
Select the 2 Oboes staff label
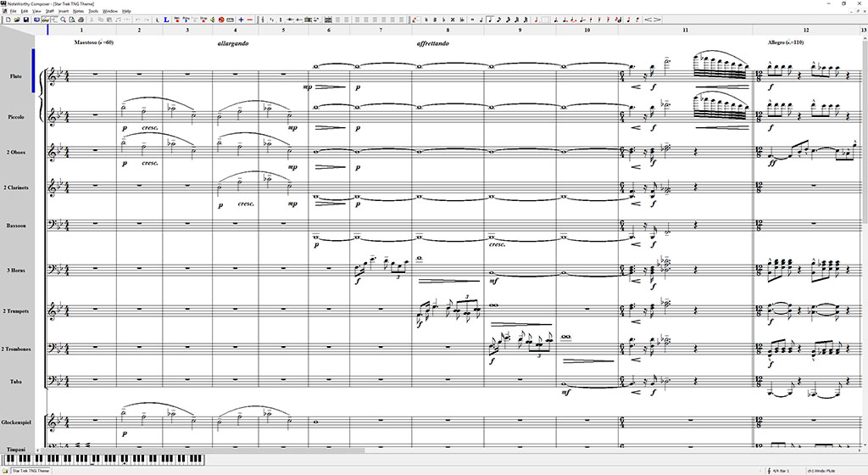(x=16, y=152)
